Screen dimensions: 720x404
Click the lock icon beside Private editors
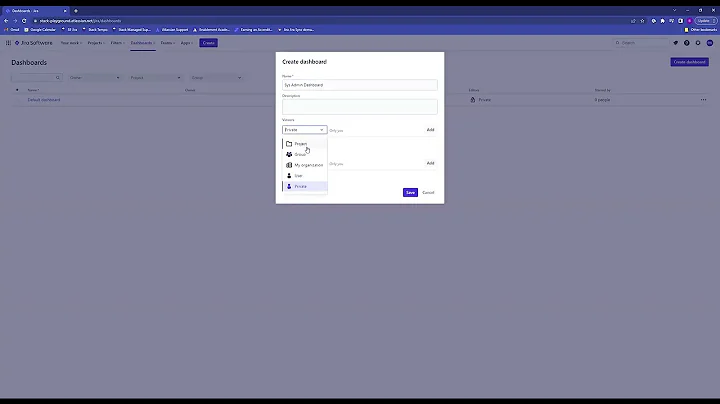(472, 100)
